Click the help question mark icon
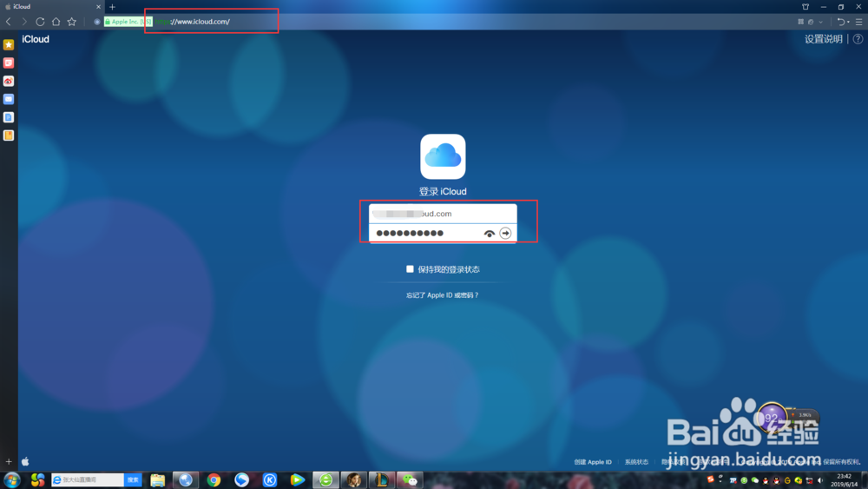Image resolution: width=868 pixels, height=489 pixels. click(x=858, y=39)
